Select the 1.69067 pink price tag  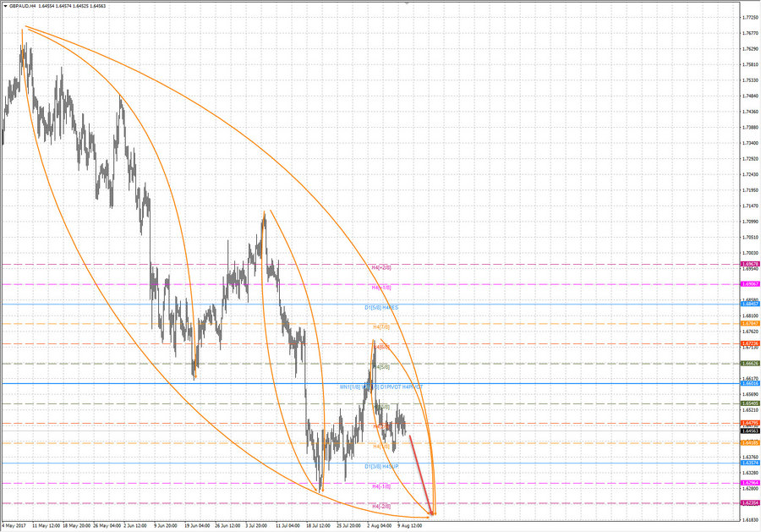click(x=750, y=284)
